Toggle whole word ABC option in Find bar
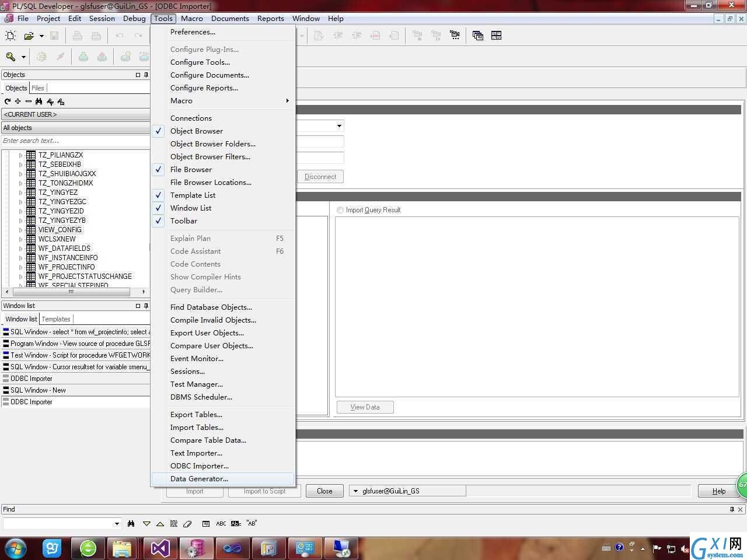 221,524
